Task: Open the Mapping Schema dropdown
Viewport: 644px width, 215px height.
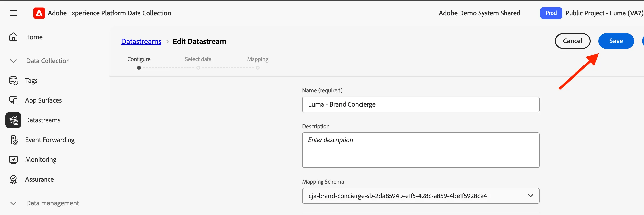Action: click(420, 196)
